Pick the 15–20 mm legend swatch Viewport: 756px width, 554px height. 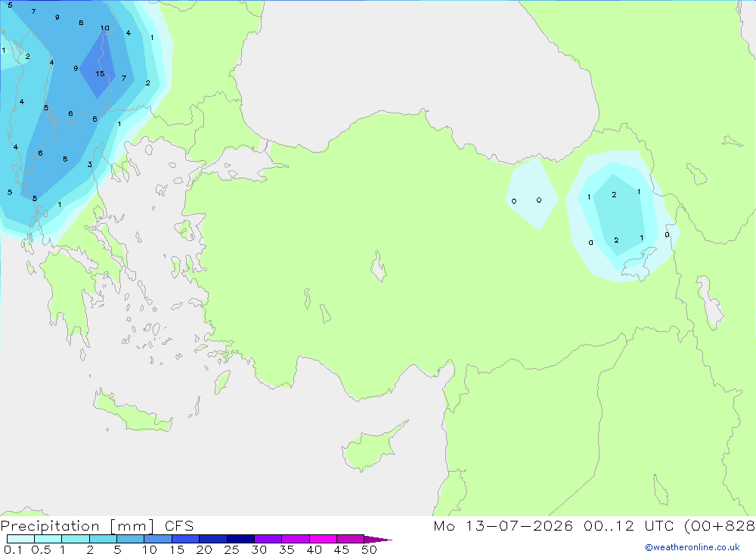pos(186,539)
